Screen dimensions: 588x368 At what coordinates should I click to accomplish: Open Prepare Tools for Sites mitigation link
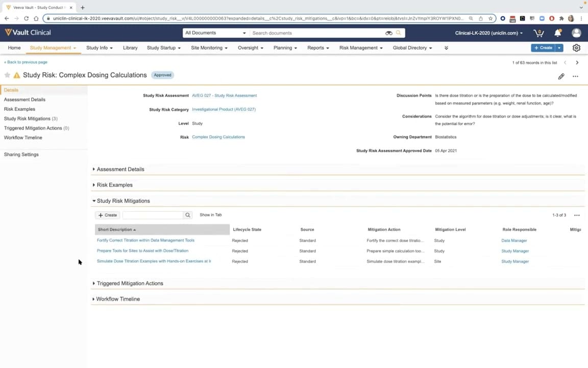[142, 251]
